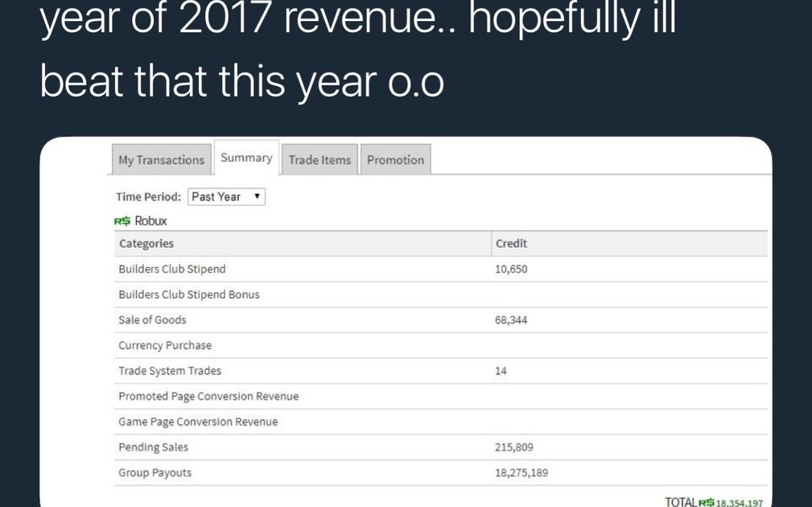This screenshot has width=812, height=507.
Task: Open the Promotion tab
Action: click(395, 159)
